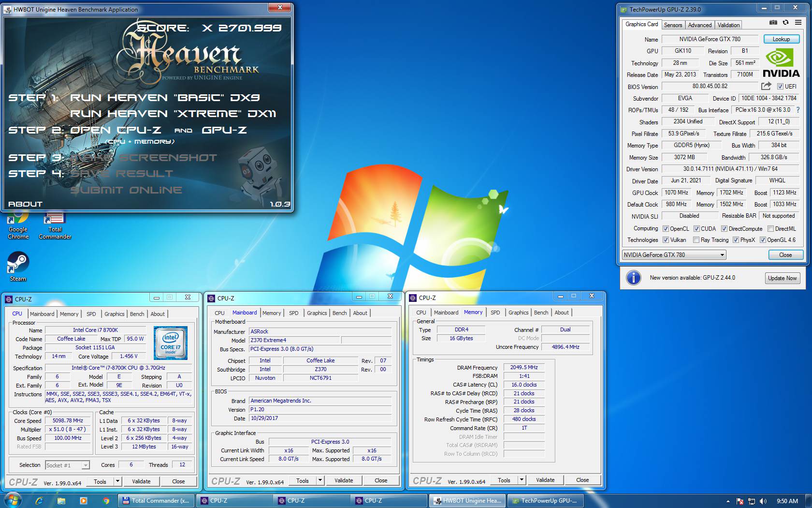Click the Intel Core i7 logo in CPU-Z
Image resolution: width=812 pixels, height=508 pixels.
[171, 343]
